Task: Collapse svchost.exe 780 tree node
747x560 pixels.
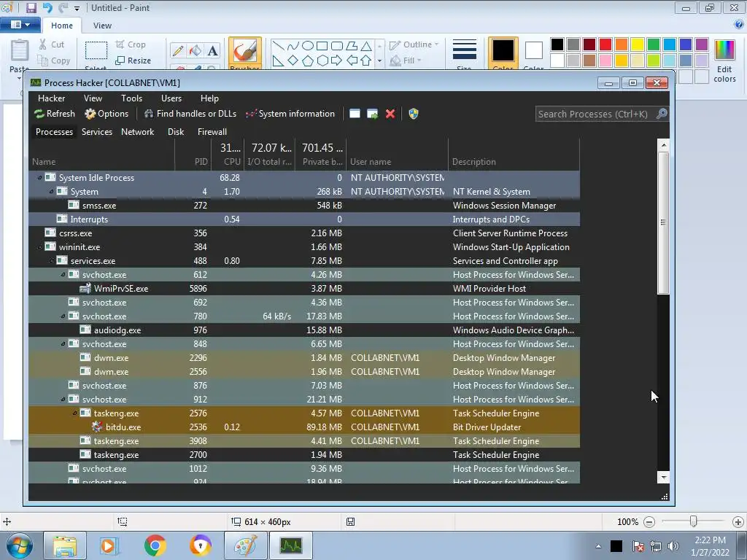Action: (63, 316)
